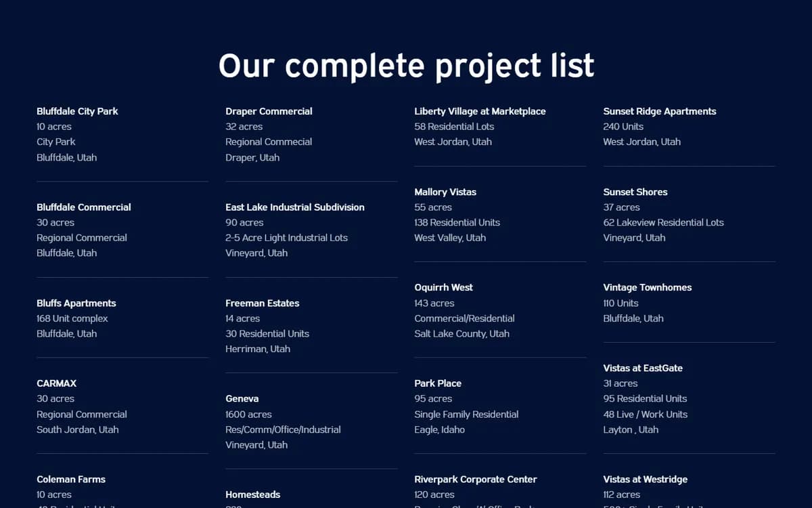The height and width of the screenshot is (508, 812).
Task: Click the '55 acres' text
Action: click(x=433, y=207)
